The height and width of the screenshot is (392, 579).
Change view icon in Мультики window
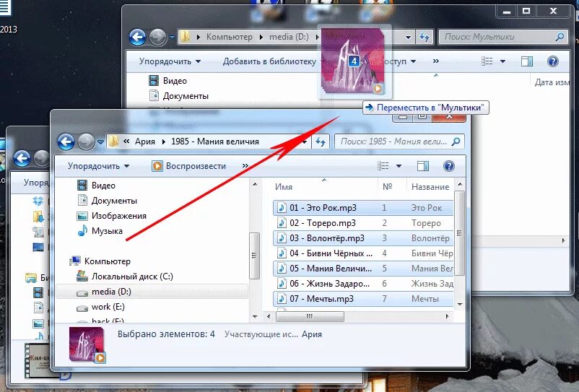487,61
